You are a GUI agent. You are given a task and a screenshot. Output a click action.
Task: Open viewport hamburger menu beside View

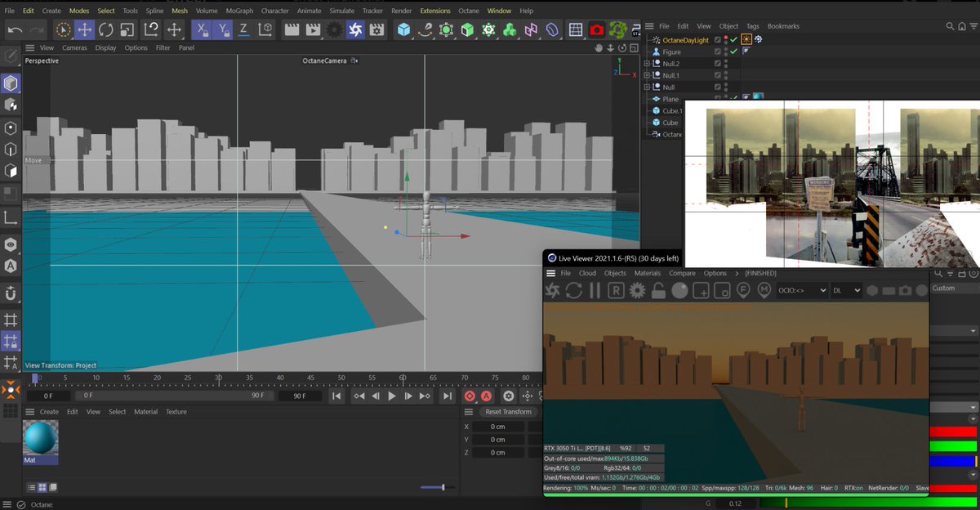pos(29,47)
